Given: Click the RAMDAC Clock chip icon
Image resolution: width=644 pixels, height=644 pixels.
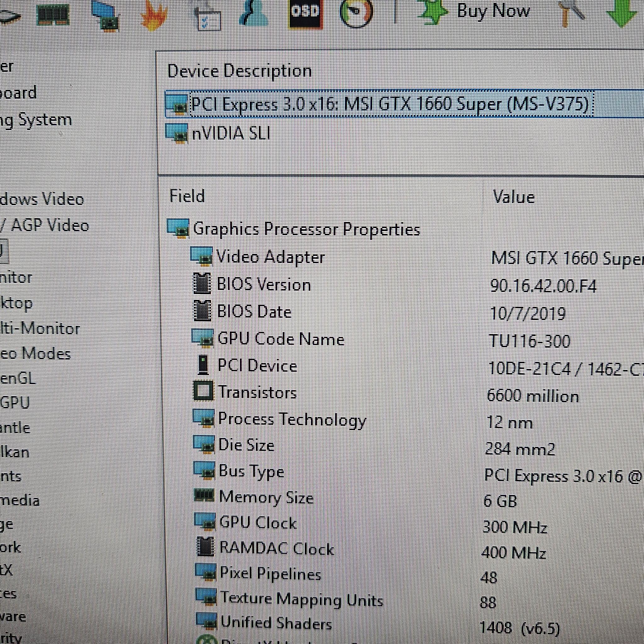Looking at the screenshot, I should click(x=205, y=547).
